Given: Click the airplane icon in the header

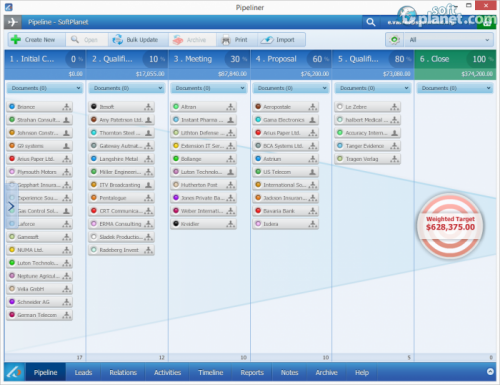Looking at the screenshot, I should point(13,22).
